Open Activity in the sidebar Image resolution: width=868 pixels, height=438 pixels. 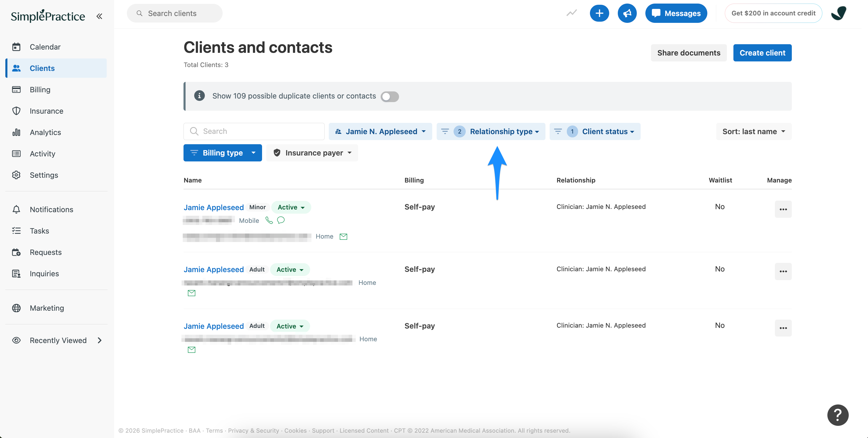[56, 153]
